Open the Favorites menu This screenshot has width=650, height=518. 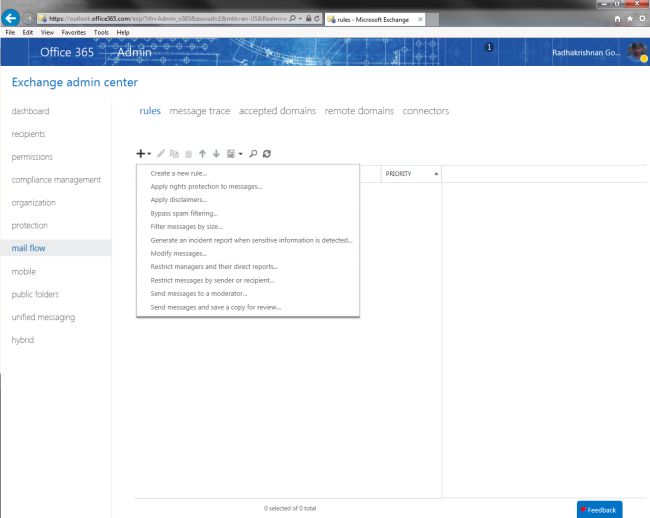point(74,32)
